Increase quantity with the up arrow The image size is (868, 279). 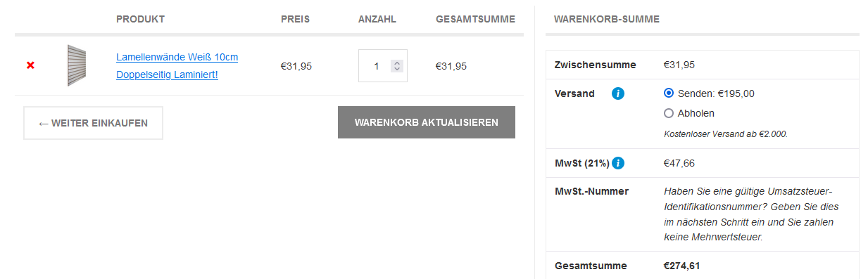point(397,63)
